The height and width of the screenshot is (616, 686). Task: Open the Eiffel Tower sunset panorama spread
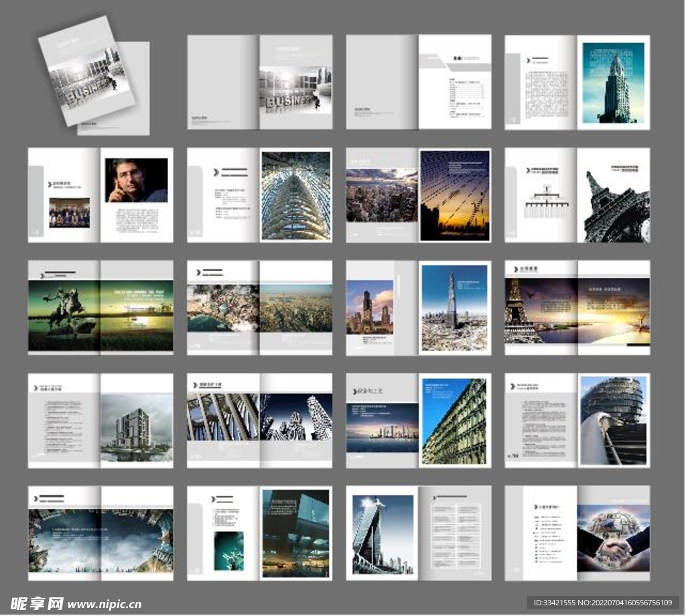[x=577, y=310]
